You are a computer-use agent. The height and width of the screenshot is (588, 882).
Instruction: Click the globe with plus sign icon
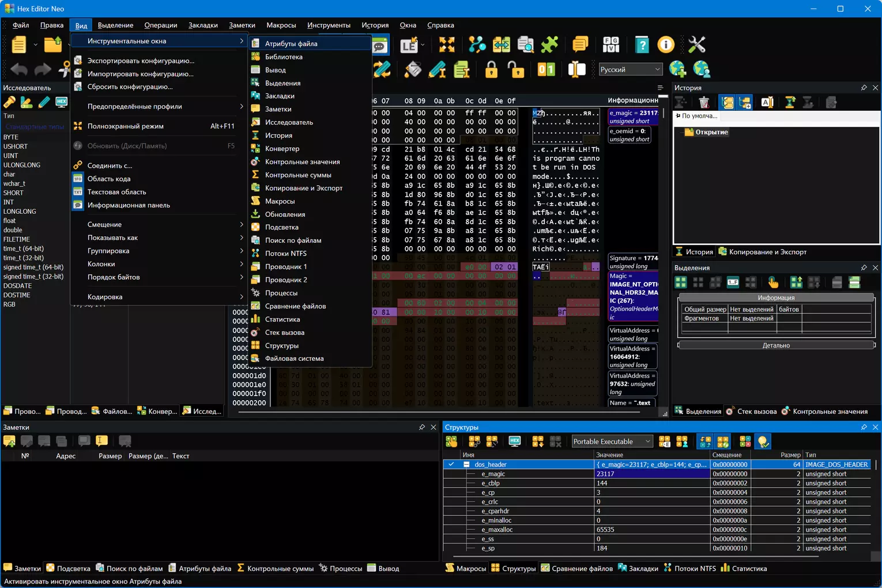[678, 69]
